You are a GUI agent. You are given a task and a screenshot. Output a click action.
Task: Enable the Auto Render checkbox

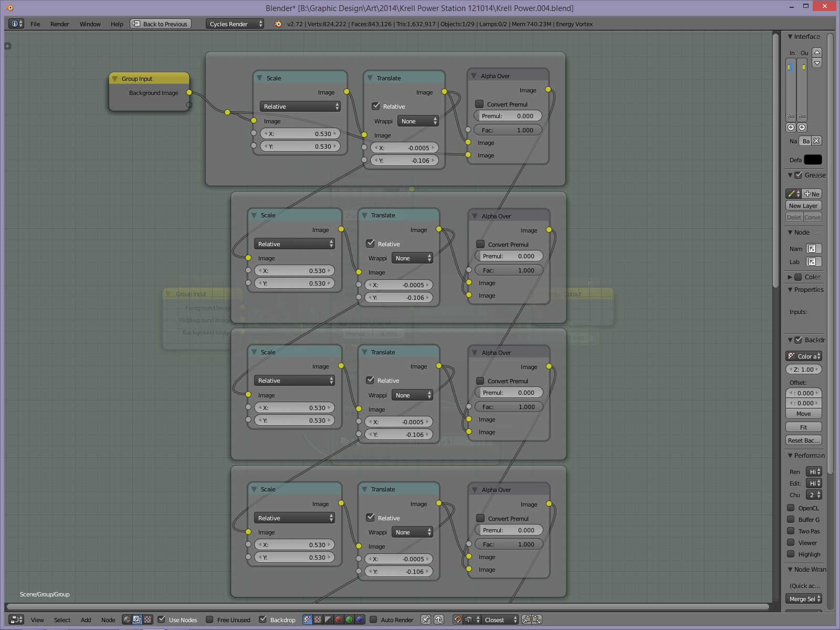[373, 619]
